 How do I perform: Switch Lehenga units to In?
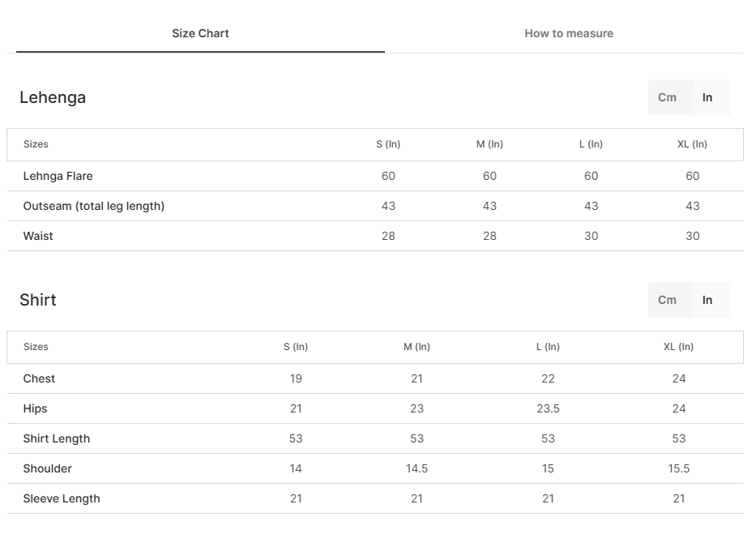coord(707,97)
